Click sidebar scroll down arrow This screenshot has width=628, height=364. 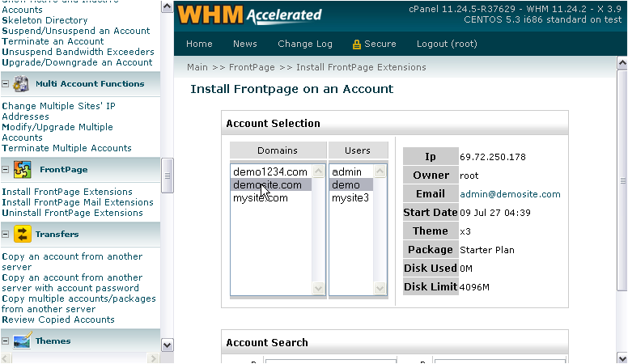167,345
